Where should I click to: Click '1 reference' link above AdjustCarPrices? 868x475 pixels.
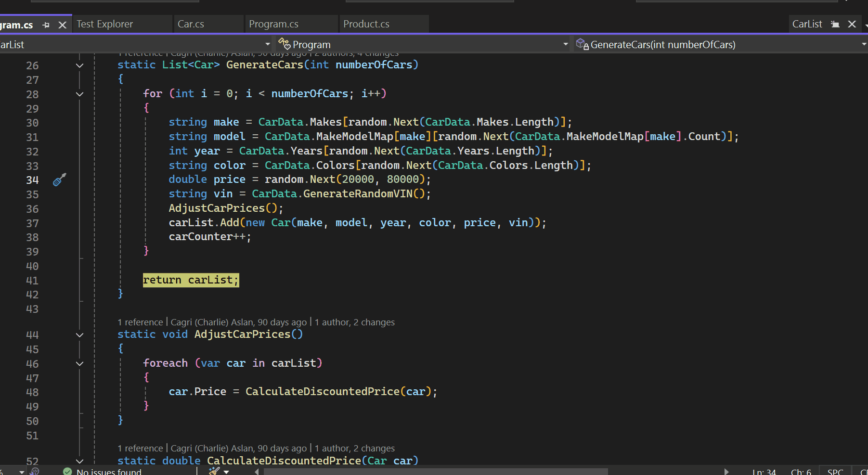(140, 322)
